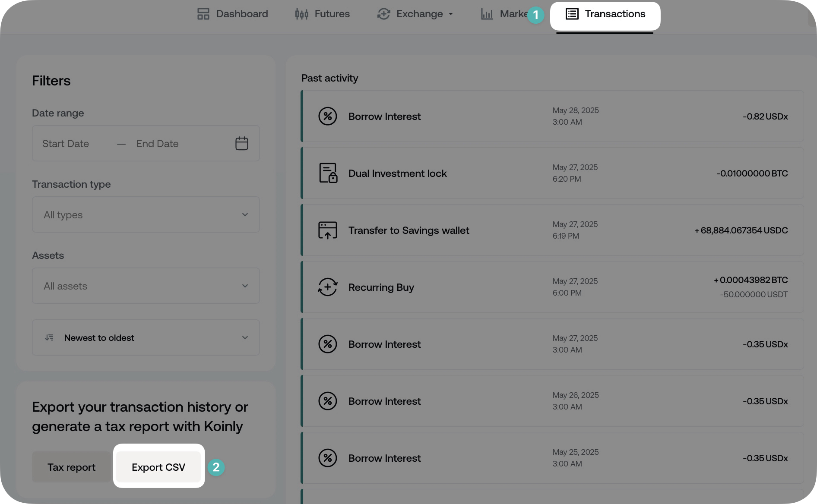Click the Dual Investment lock document icon
Screen dimensions: 817x504
coord(328,173)
